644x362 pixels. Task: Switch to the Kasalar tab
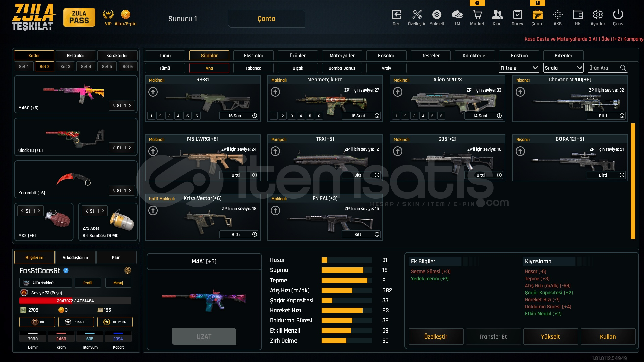386,56
